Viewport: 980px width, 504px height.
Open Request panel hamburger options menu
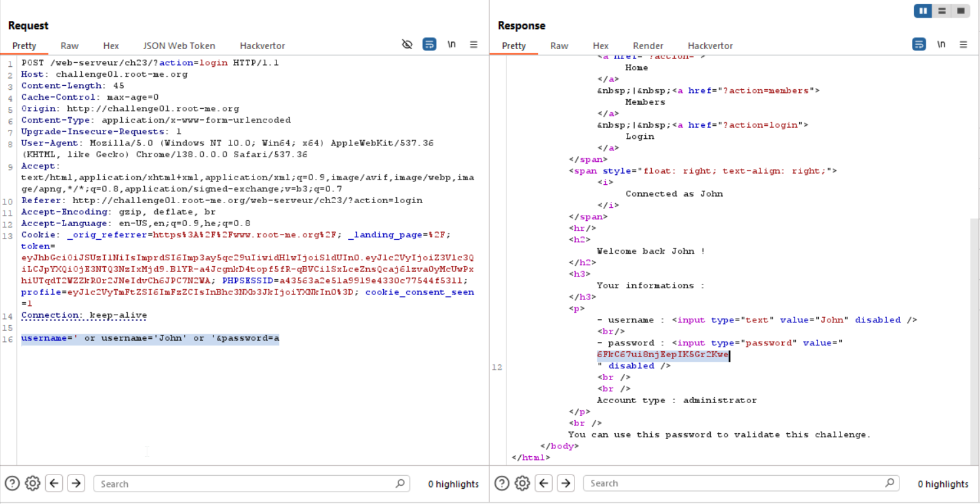point(474,45)
